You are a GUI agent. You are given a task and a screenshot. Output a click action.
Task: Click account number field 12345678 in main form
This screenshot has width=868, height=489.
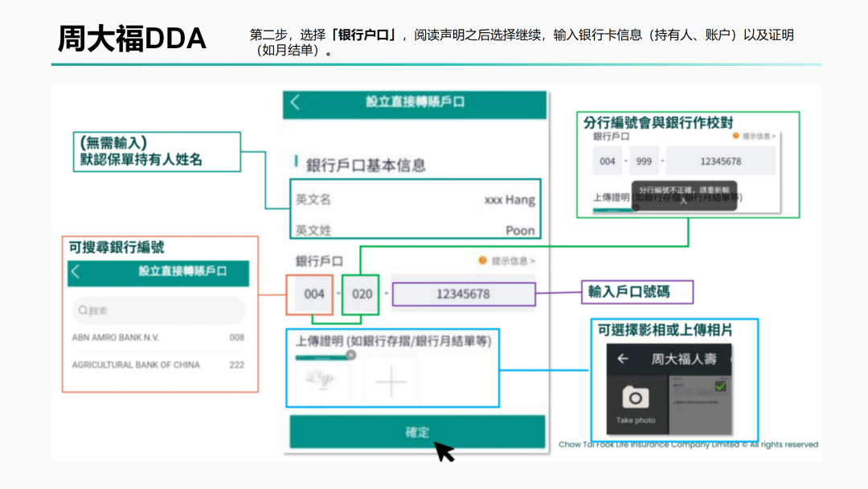(x=464, y=294)
